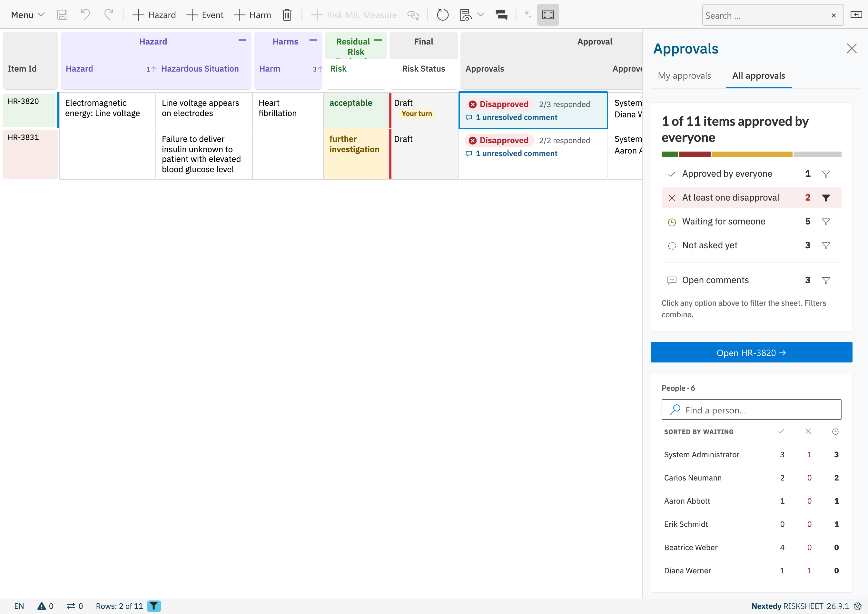
Task: Collapse the Harms column group
Action: 313,40
